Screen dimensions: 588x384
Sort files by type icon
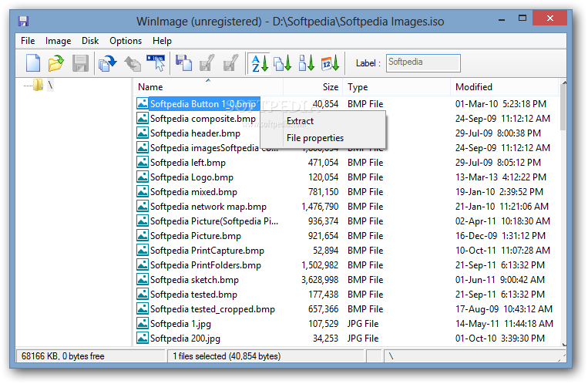point(282,62)
